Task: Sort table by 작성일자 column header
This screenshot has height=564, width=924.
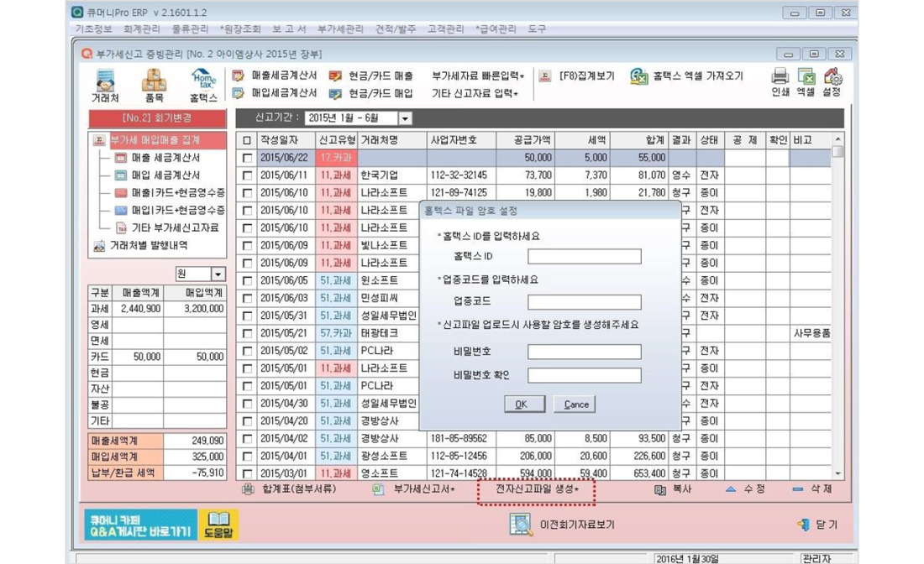Action: point(286,140)
